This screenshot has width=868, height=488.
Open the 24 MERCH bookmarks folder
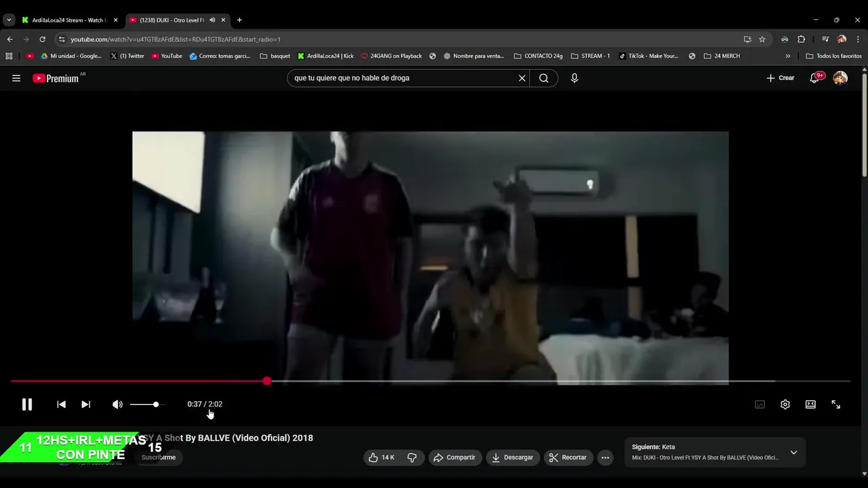722,56
